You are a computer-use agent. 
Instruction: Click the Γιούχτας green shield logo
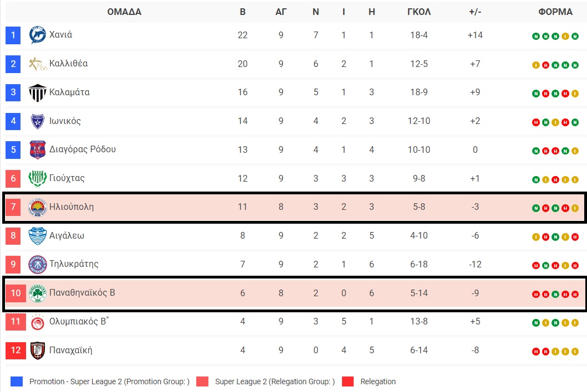38,178
